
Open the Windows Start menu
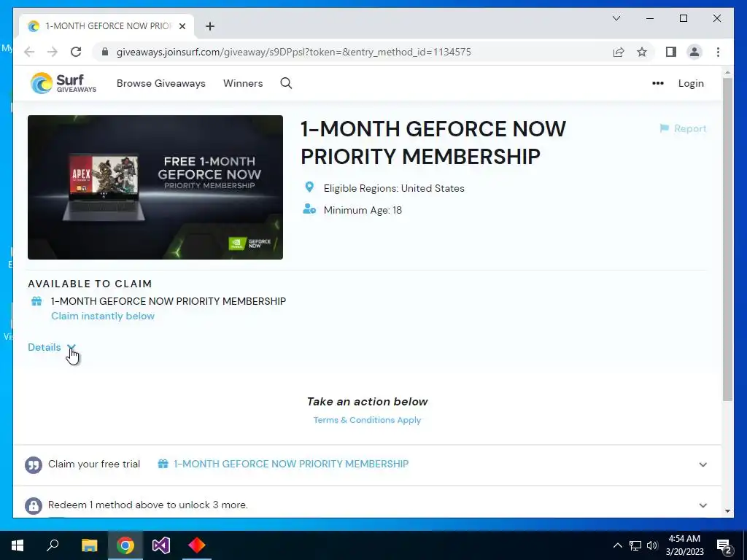coord(18,545)
